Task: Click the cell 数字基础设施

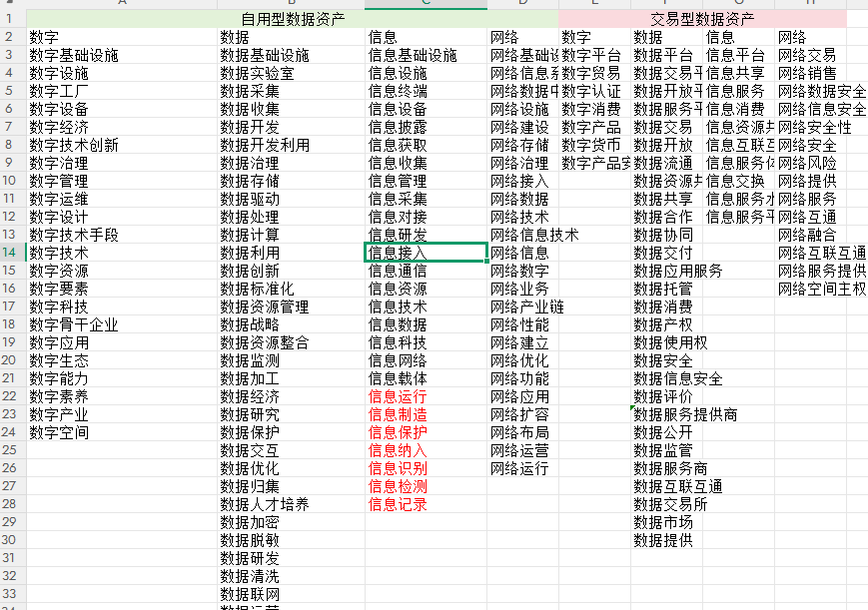Action: pos(122,55)
